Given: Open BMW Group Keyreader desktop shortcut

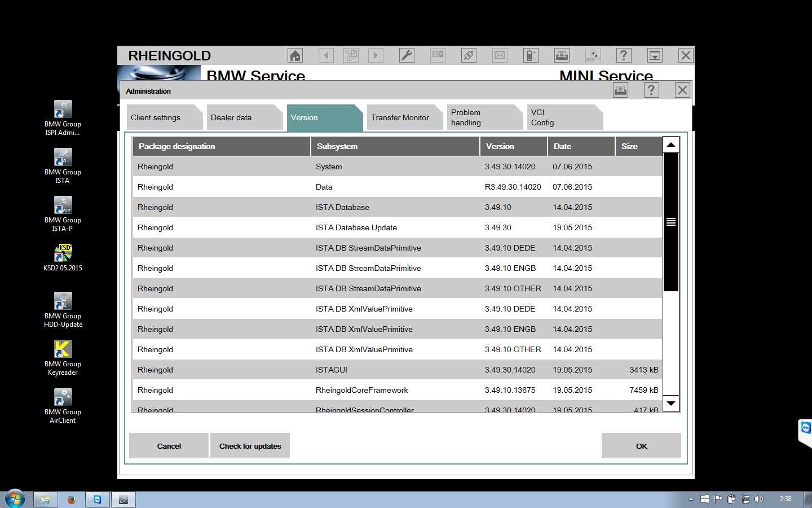Looking at the screenshot, I should [x=63, y=357].
